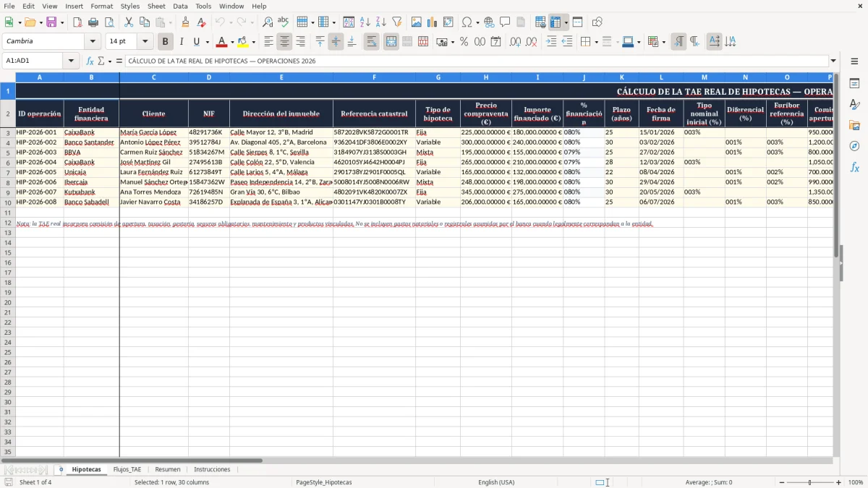Screen dimensions: 868x488
Task: Toggle Wrap Text
Action: coord(372,42)
